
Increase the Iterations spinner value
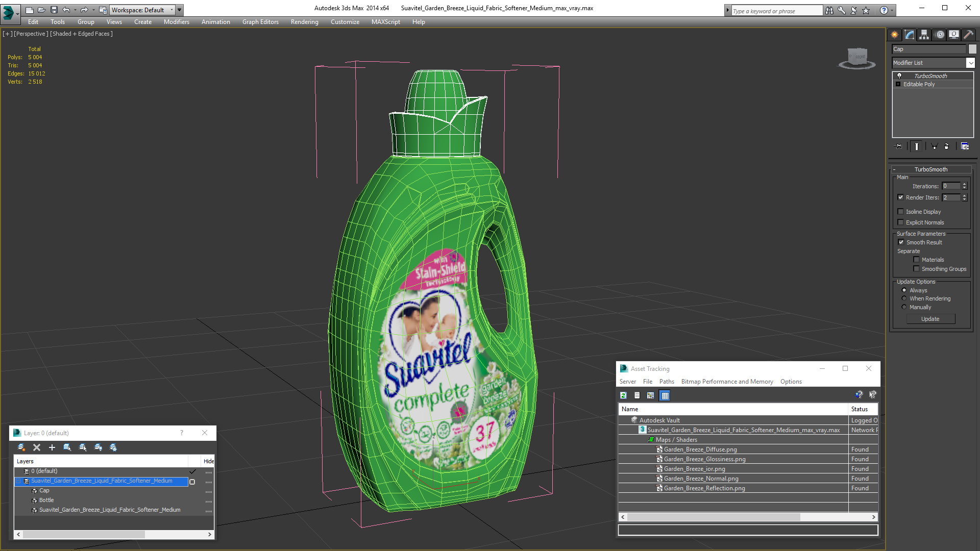965,184
